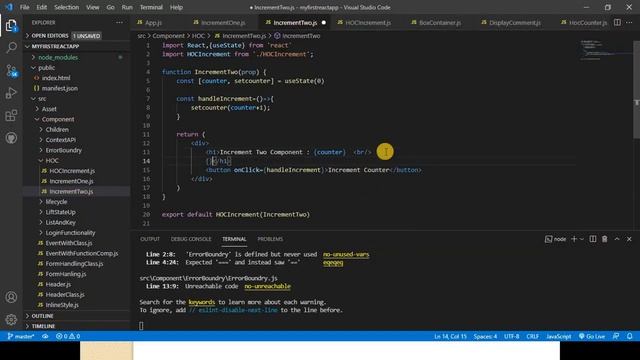Open the Source Control view

pos(11,70)
